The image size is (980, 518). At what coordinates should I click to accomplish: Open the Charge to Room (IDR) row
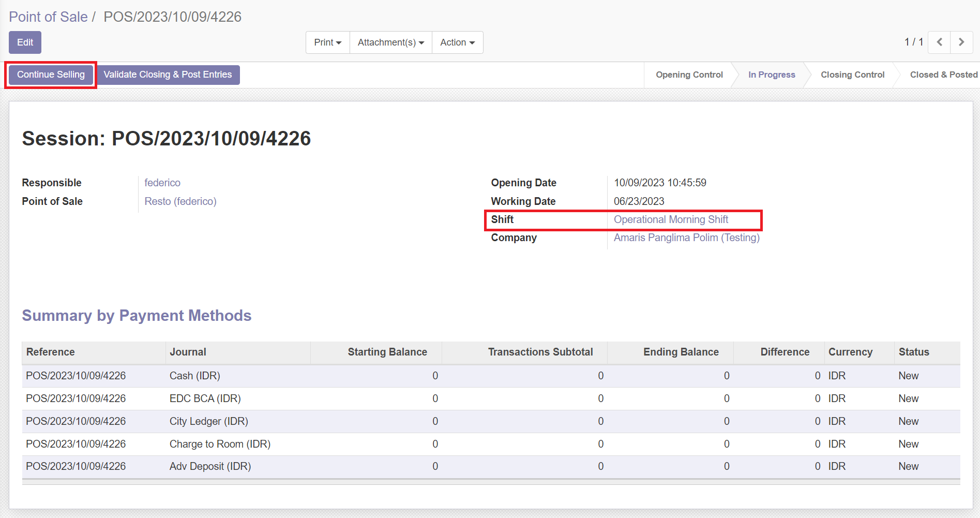click(491, 444)
